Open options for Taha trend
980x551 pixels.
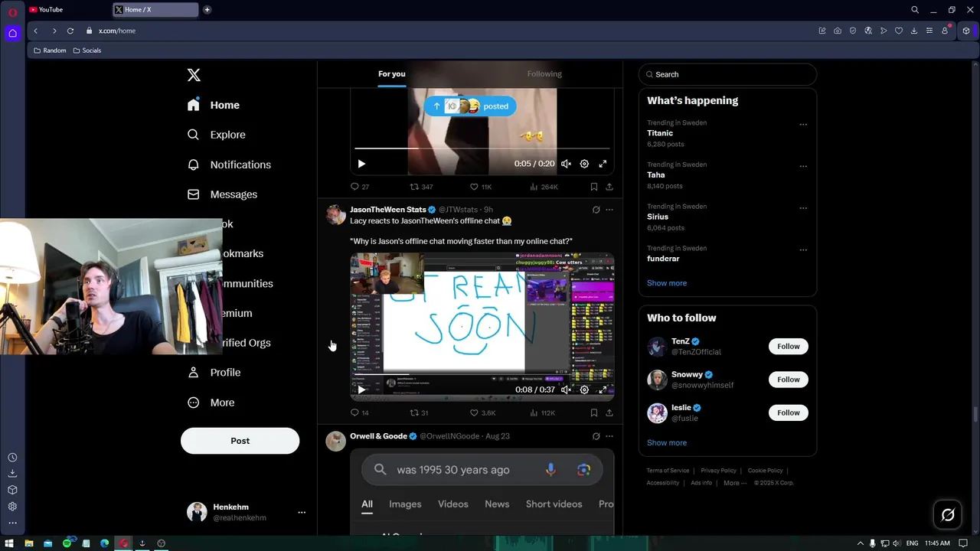point(803,166)
